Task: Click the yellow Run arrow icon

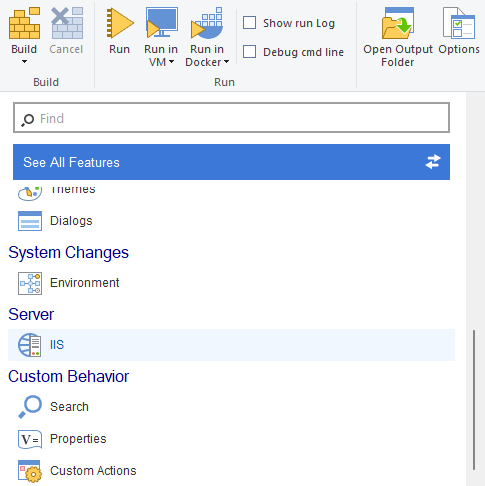Action: [120, 23]
